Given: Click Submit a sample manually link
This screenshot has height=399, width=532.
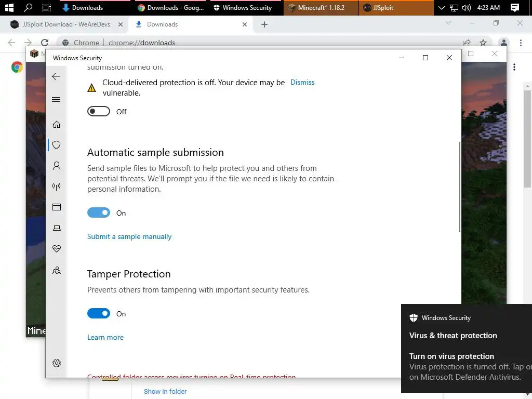Looking at the screenshot, I should (129, 236).
